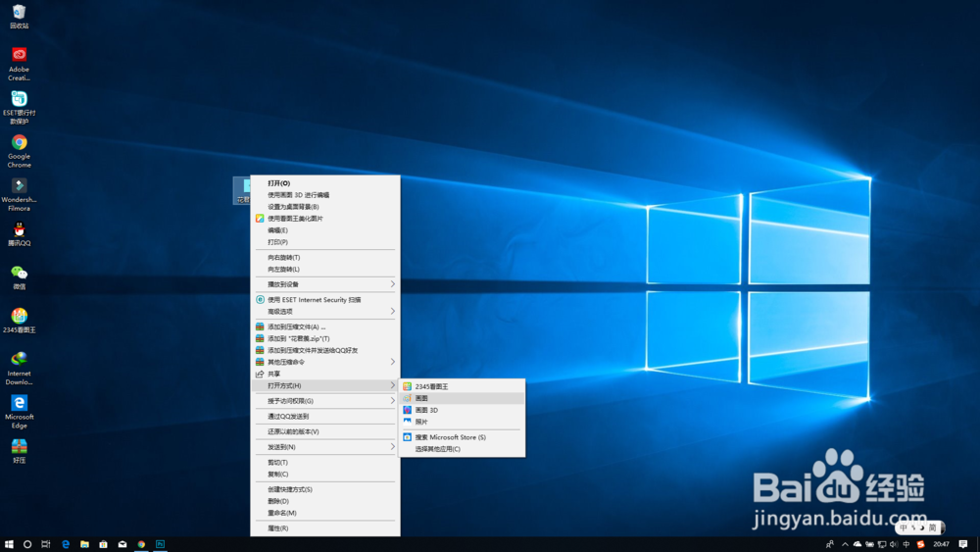The width and height of the screenshot is (980, 552).
Task: Choose 向左旋转(L)
Action: click(325, 270)
